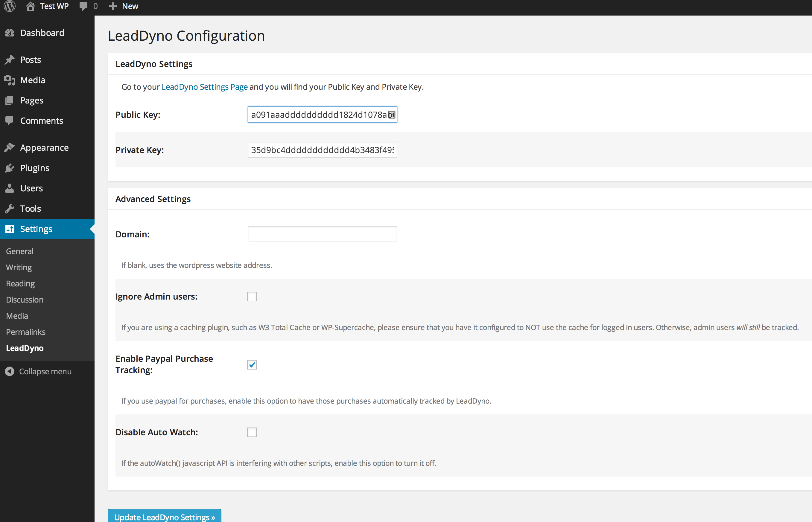The width and height of the screenshot is (812, 522).
Task: Click the Tools wrench icon
Action: click(x=10, y=209)
